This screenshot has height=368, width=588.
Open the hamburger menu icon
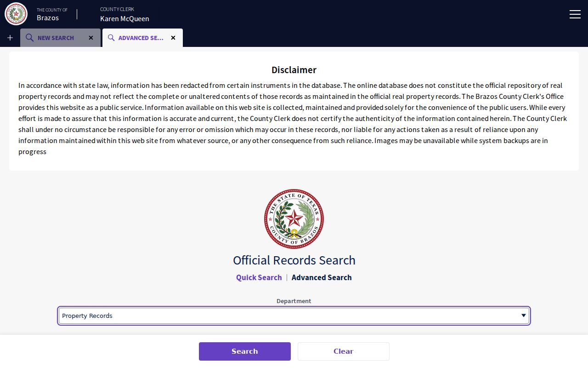(575, 14)
